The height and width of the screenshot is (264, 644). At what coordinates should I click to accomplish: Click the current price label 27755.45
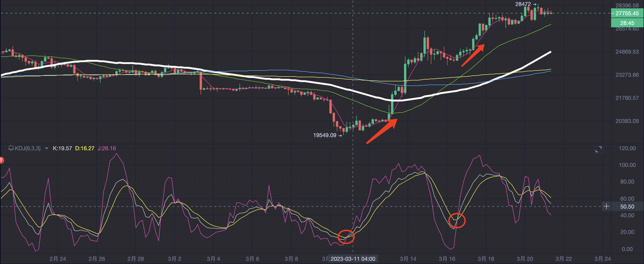626,14
